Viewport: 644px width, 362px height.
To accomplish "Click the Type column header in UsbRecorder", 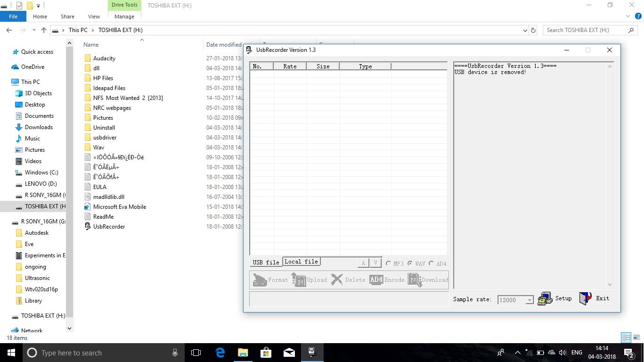I will coord(365,66).
